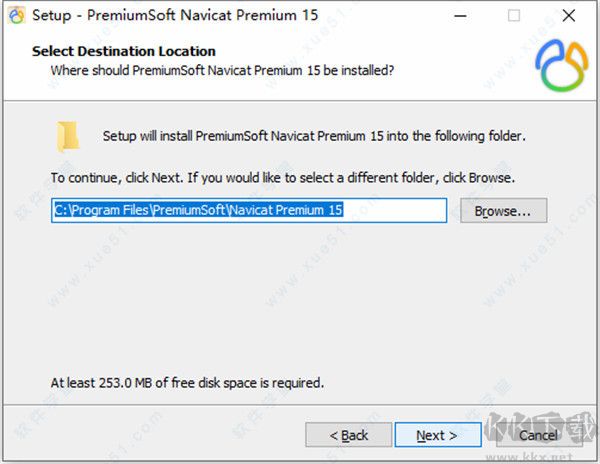Viewport: 600px width, 464px height.
Task: Proceed by clicking the Next button
Action: tap(438, 435)
